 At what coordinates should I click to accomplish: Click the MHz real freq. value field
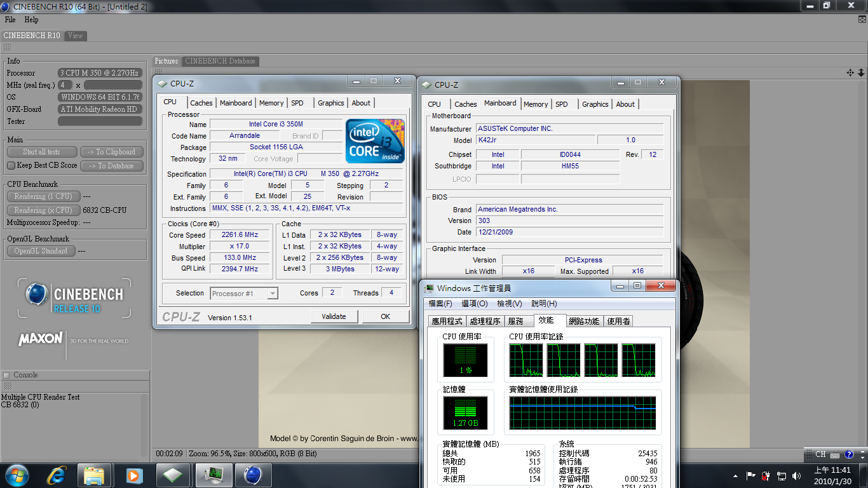[x=112, y=85]
